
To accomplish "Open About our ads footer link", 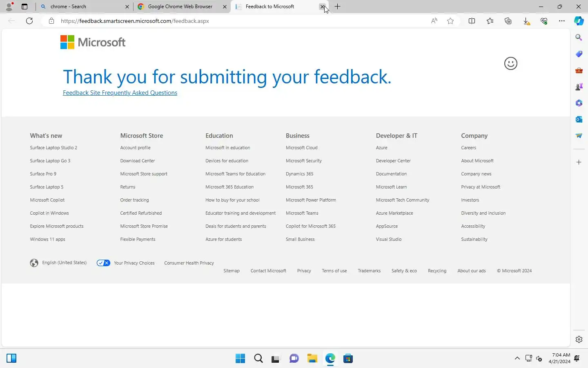I will [472, 271].
